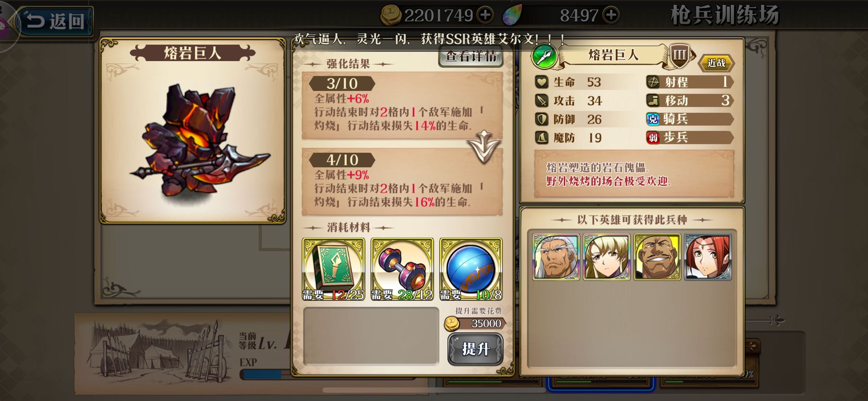Viewport: 868px width, 401px height.
Task: Tap the tier III shield badge
Action: pos(680,56)
